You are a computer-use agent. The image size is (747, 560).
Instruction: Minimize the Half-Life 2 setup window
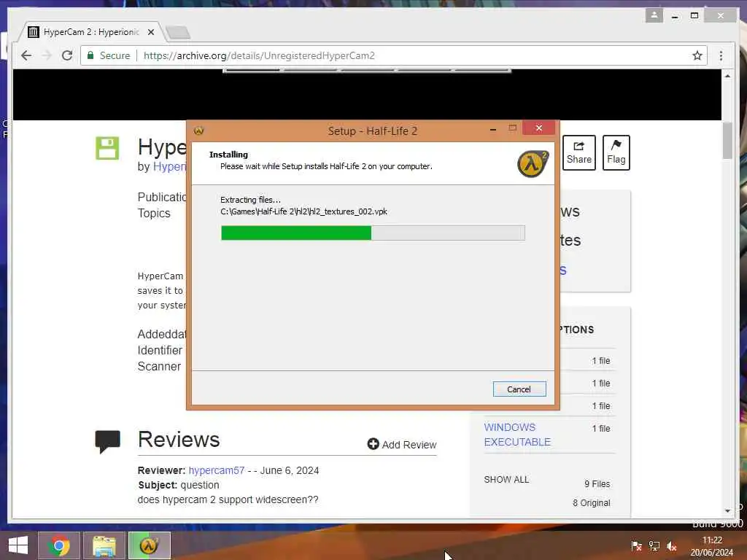pos(493,128)
